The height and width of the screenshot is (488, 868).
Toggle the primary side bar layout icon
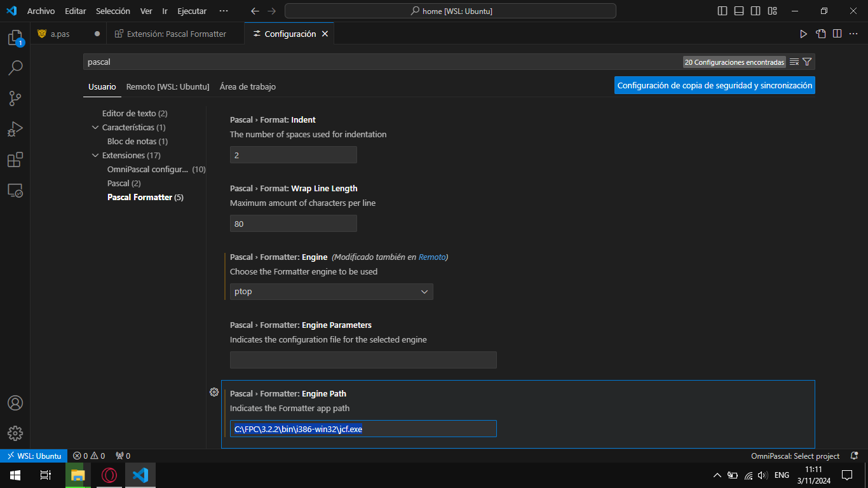[722, 11]
